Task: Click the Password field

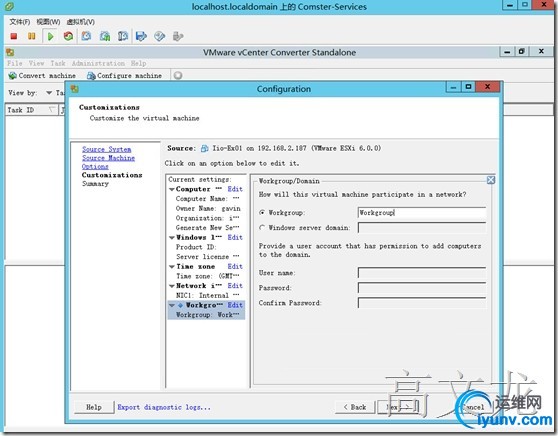Action: pyautogui.click(x=422, y=288)
